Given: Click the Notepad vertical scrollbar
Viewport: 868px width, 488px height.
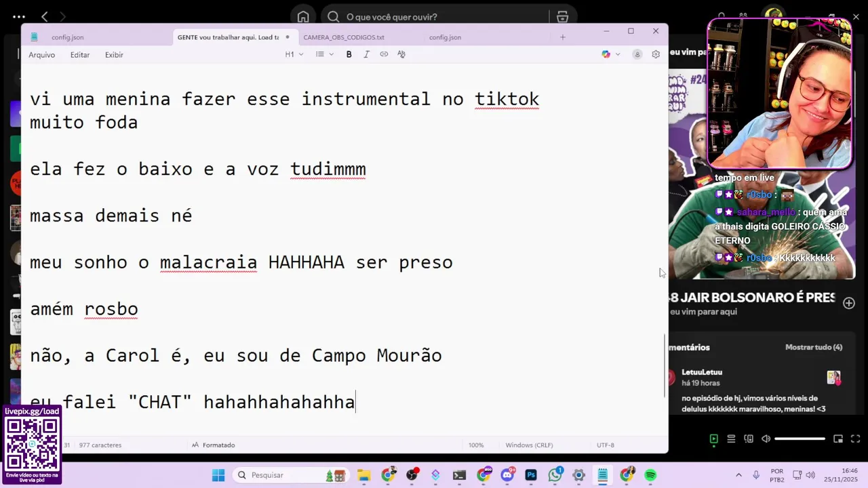Looking at the screenshot, I should pyautogui.click(x=665, y=366).
